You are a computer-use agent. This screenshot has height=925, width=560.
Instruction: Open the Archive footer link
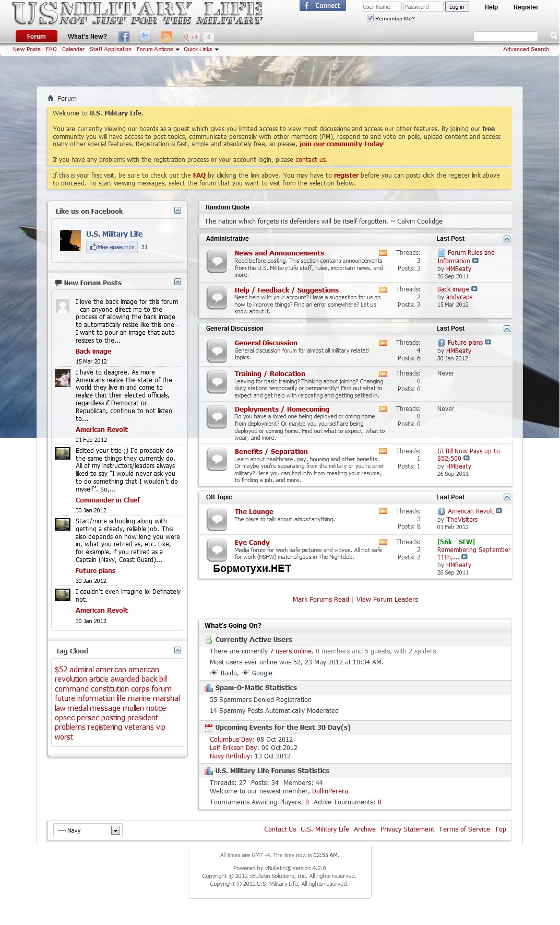[x=365, y=829]
